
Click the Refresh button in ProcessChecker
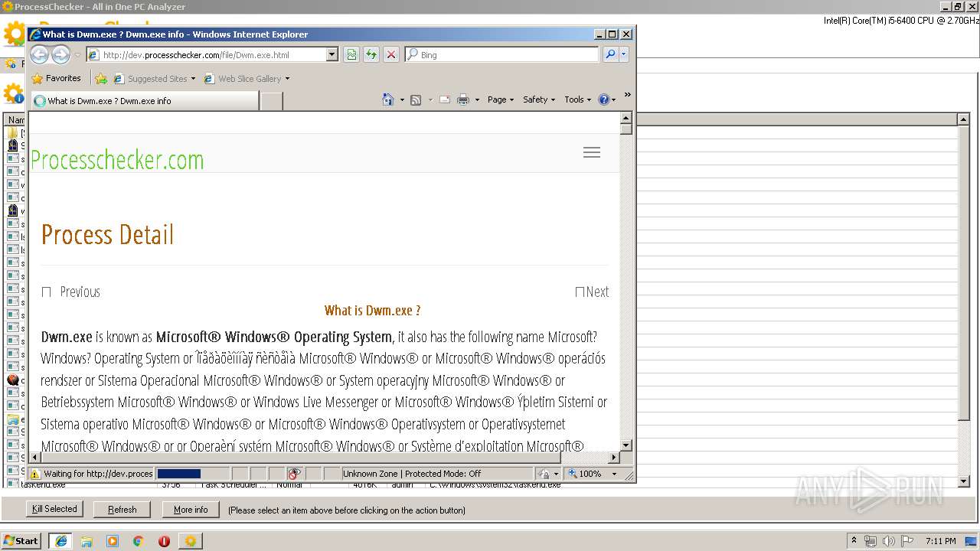[x=122, y=510]
